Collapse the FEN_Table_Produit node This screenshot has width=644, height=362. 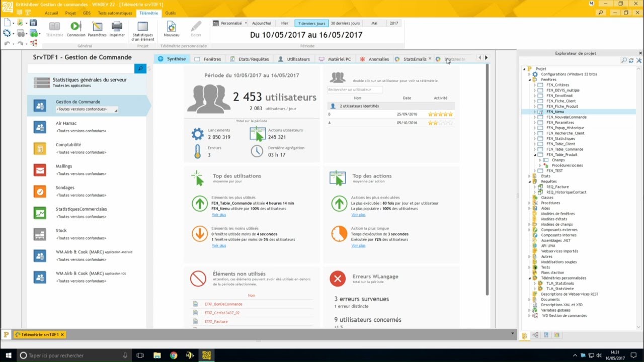(535, 155)
